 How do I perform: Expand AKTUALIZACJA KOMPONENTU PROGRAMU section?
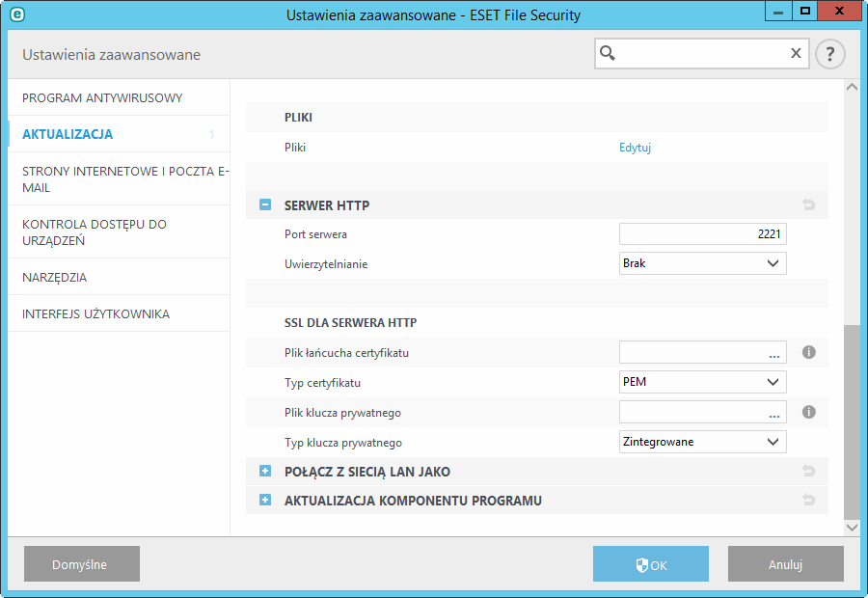(x=265, y=500)
